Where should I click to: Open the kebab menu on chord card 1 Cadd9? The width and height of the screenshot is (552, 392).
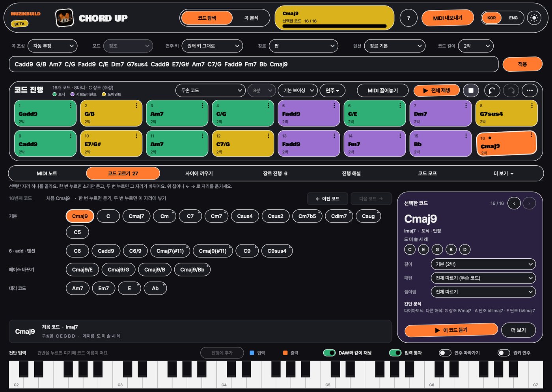71,105
